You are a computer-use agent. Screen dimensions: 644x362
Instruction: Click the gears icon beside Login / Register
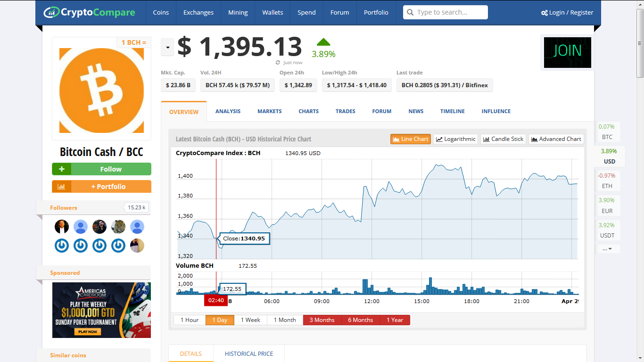click(545, 13)
